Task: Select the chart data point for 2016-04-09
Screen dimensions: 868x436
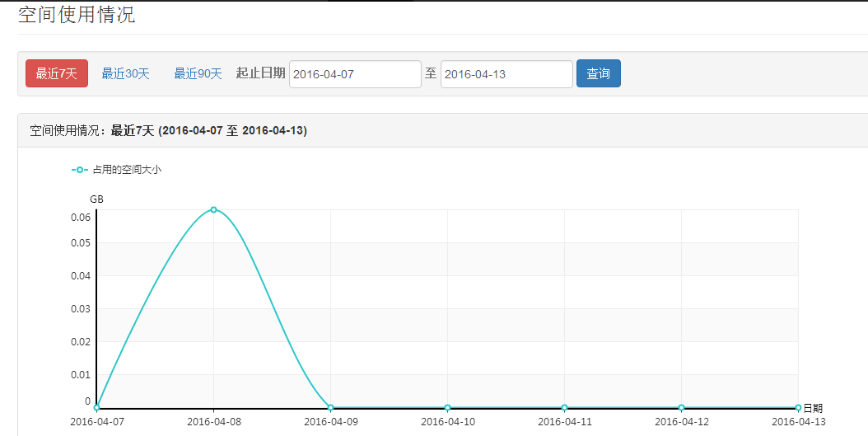Action: pyautogui.click(x=330, y=407)
